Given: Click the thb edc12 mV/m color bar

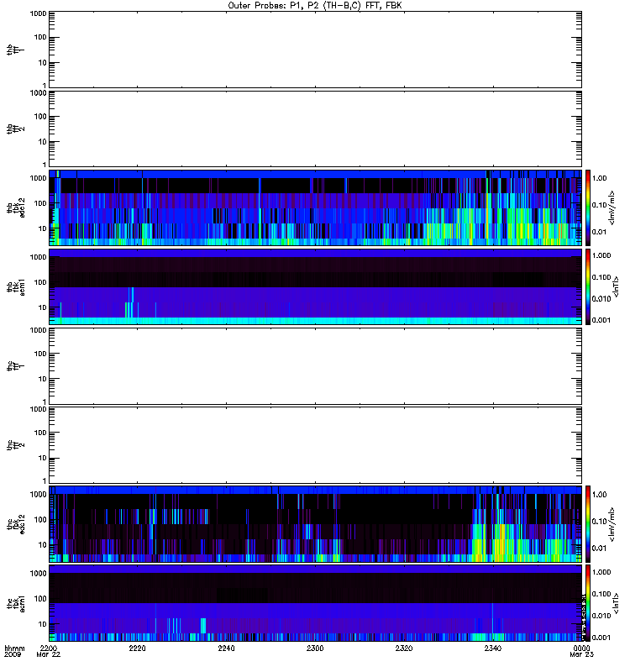Looking at the screenshot, I should point(588,207).
